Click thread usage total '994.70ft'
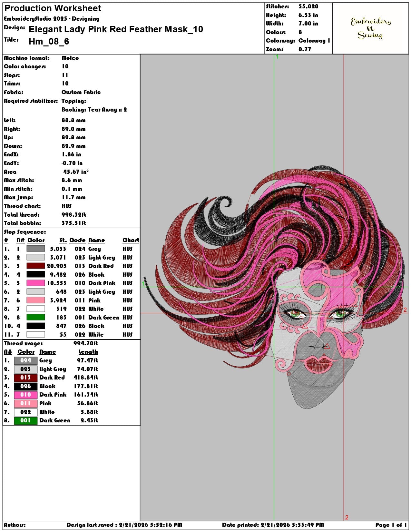Screen dimensions: 411x532 pyautogui.click(x=86, y=343)
